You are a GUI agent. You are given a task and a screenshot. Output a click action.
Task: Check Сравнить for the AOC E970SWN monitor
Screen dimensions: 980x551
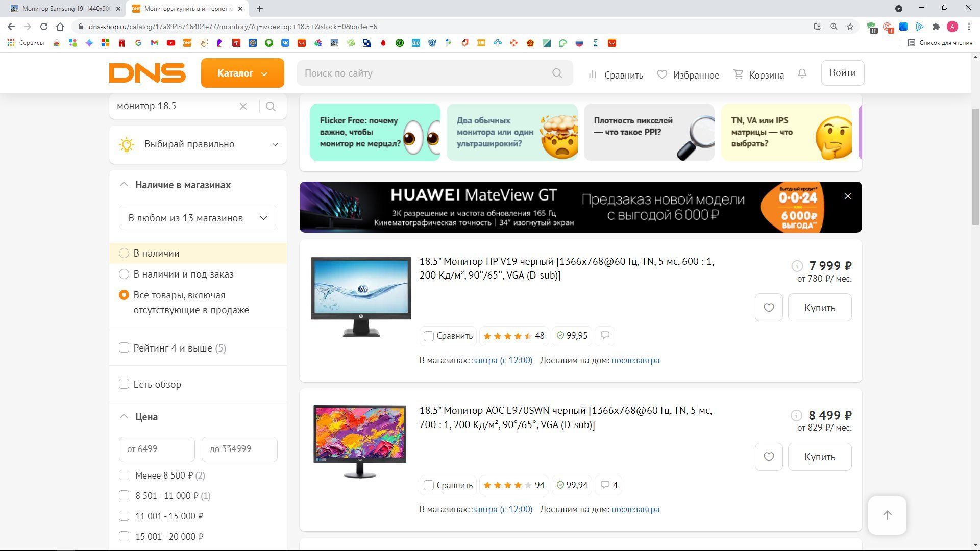tap(429, 485)
